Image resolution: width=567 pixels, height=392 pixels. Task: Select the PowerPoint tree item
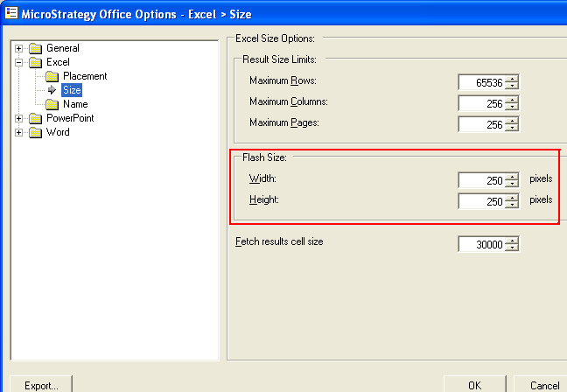click(70, 118)
